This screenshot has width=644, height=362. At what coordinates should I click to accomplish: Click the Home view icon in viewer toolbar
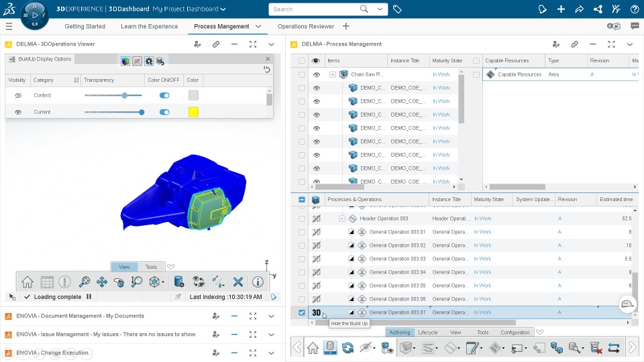(28, 282)
